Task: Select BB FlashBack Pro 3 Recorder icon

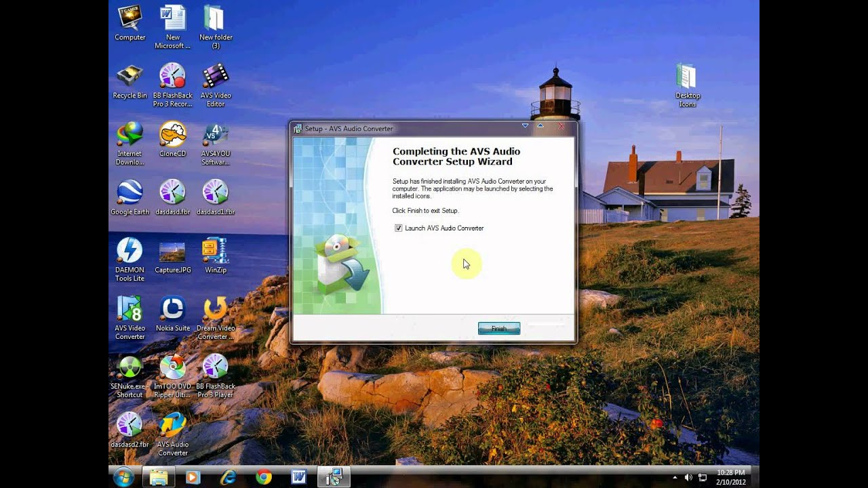Action: (x=173, y=85)
